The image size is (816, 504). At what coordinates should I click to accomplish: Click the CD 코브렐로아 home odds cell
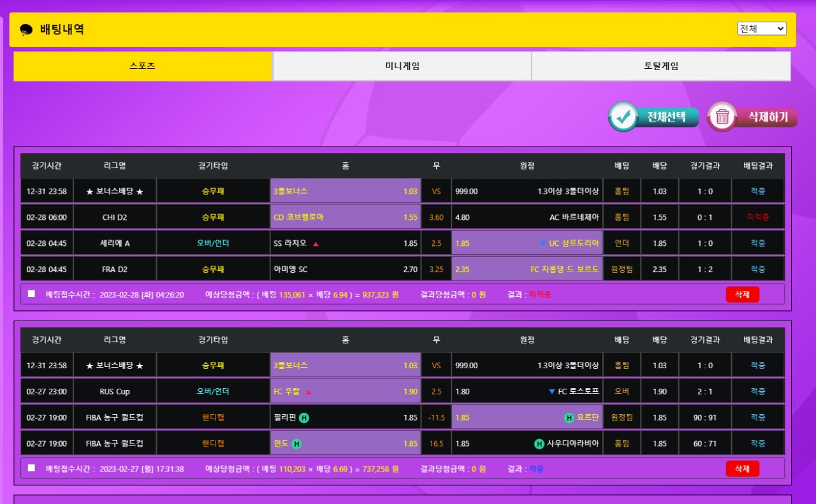pos(345,217)
